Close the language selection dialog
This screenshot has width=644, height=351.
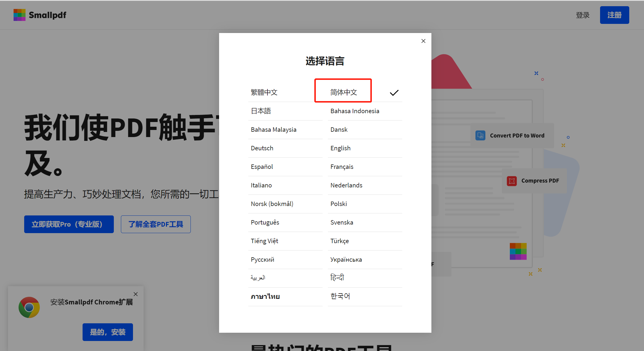point(423,41)
